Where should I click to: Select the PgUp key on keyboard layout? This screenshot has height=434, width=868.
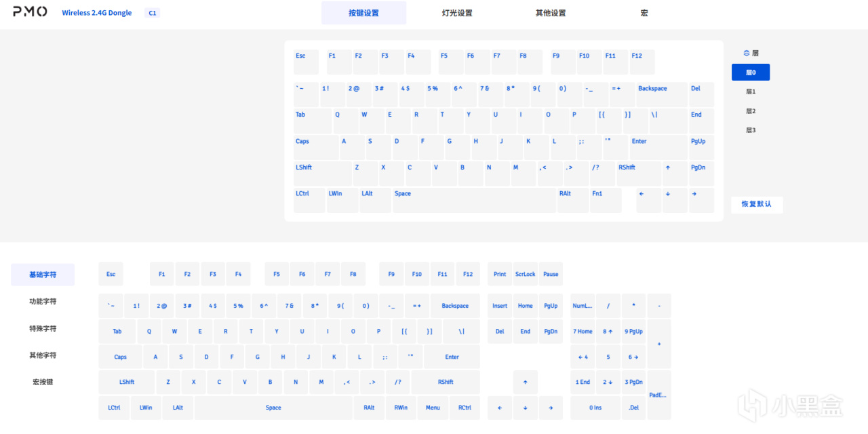click(x=701, y=147)
